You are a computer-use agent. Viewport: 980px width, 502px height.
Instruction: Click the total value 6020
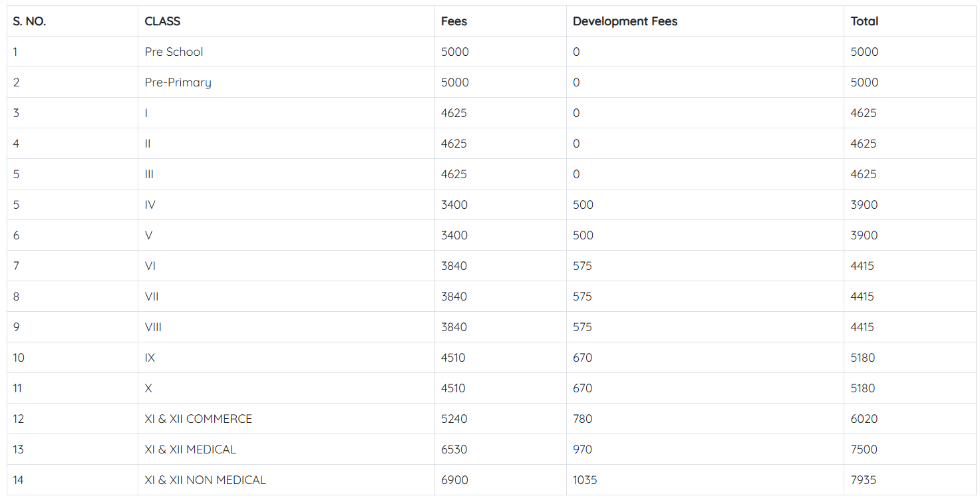(864, 419)
